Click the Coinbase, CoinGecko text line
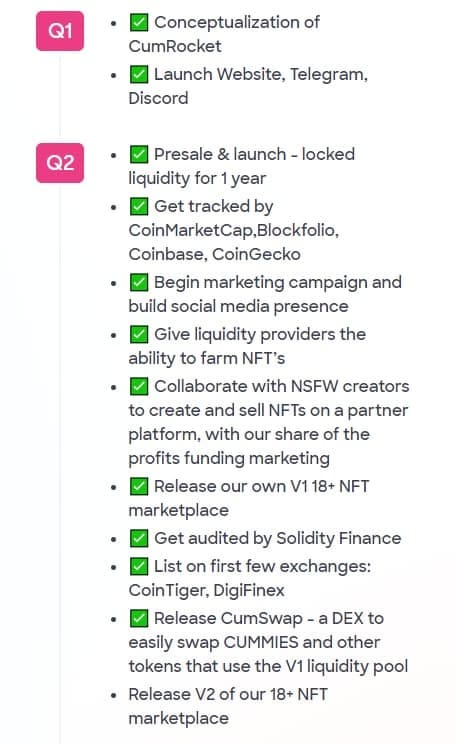The image size is (456, 744). (x=214, y=254)
